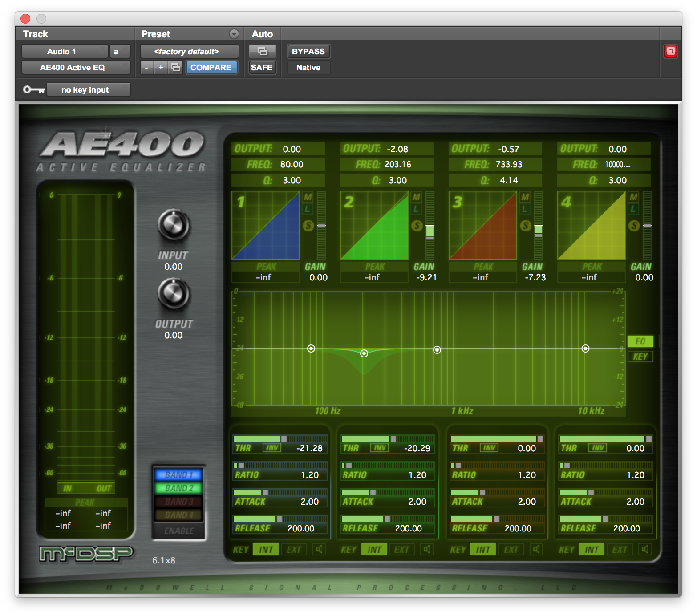Invert band 4 threshold with INV
Screen dimensions: 697x616
point(598,448)
